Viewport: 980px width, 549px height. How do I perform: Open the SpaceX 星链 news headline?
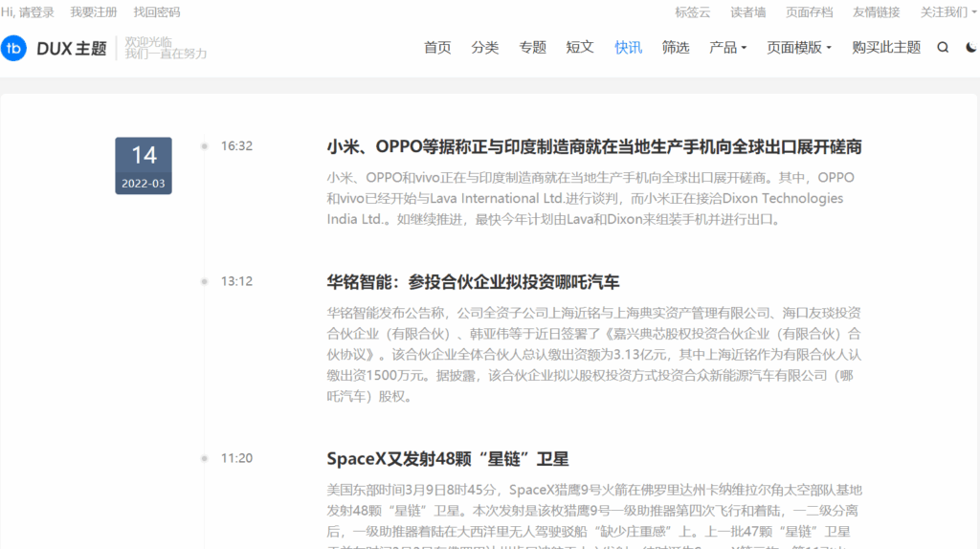pos(448,459)
